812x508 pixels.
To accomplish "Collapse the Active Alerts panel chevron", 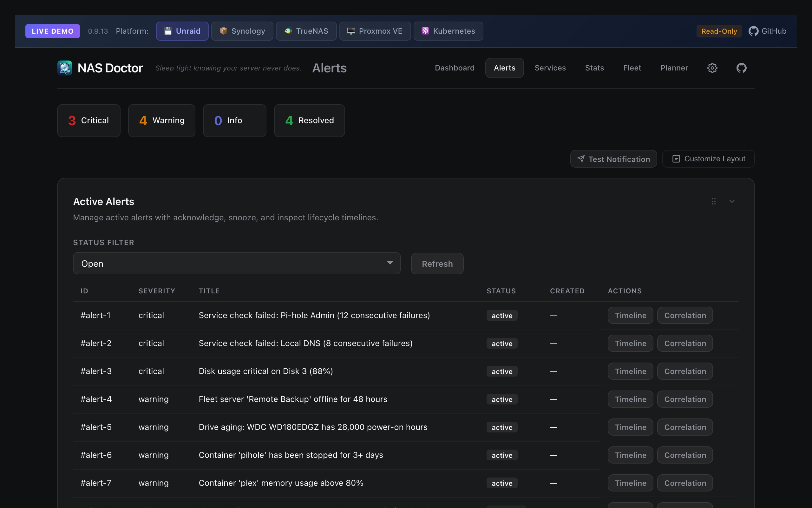I will click(732, 201).
